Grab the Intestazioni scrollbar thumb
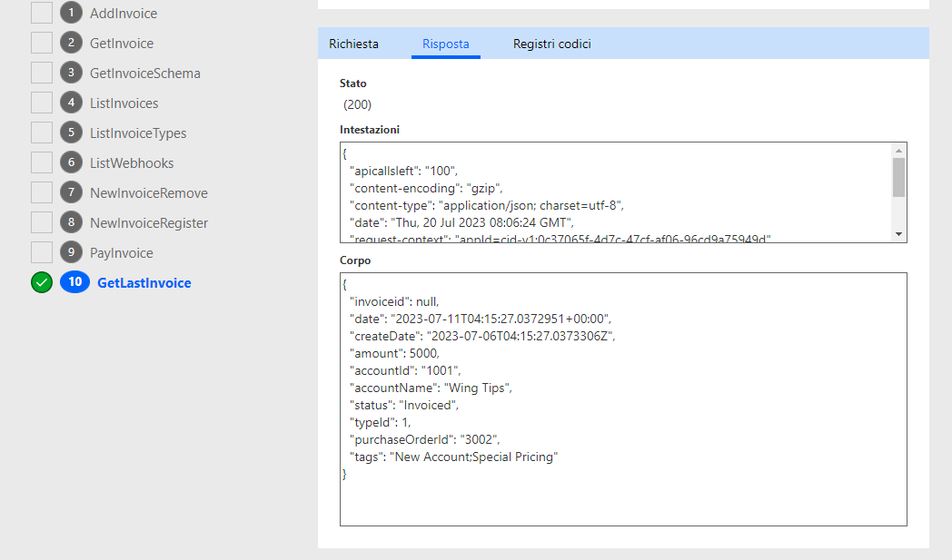Screen dimensions: 952x560 click(x=898, y=177)
